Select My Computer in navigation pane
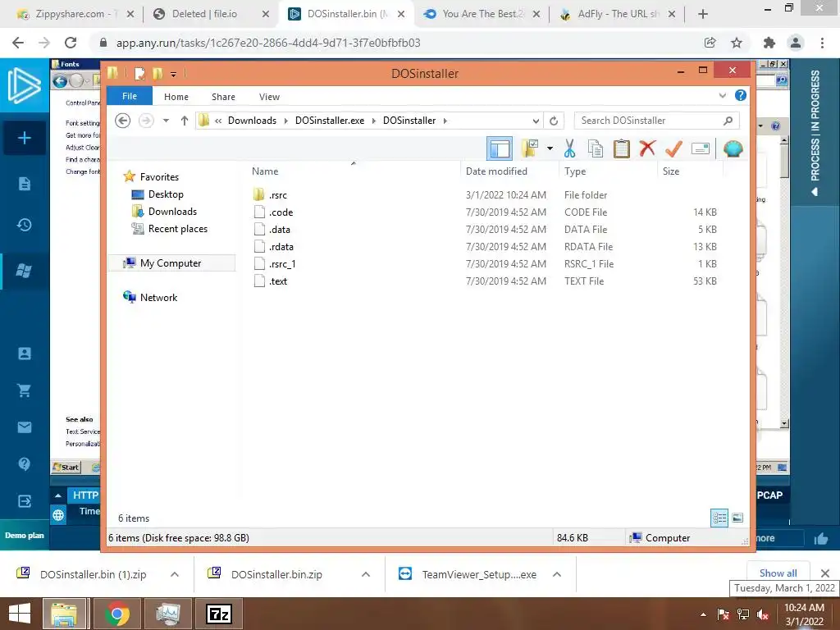This screenshot has width=840, height=630. click(x=171, y=263)
